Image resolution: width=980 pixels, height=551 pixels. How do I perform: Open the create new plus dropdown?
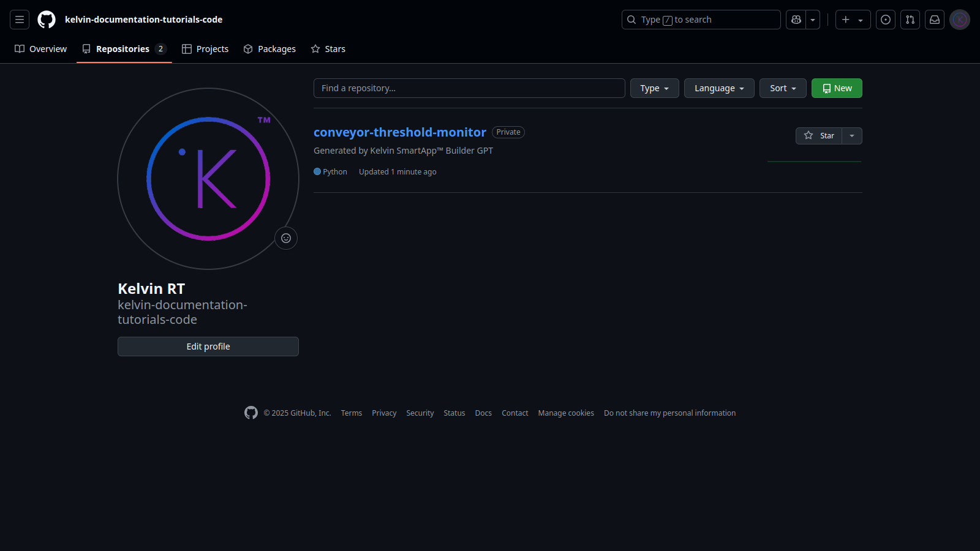click(x=853, y=20)
